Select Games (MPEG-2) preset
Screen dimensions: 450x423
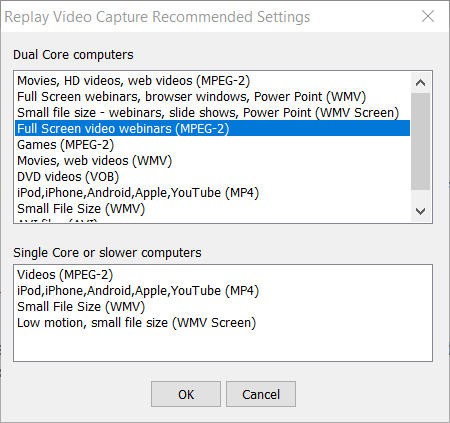[x=213, y=145]
